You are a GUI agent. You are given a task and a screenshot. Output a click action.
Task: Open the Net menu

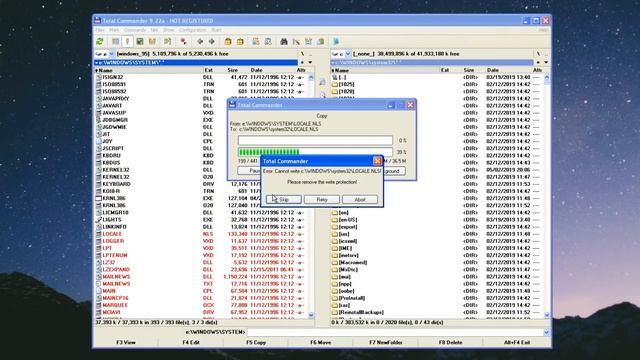tap(154, 30)
